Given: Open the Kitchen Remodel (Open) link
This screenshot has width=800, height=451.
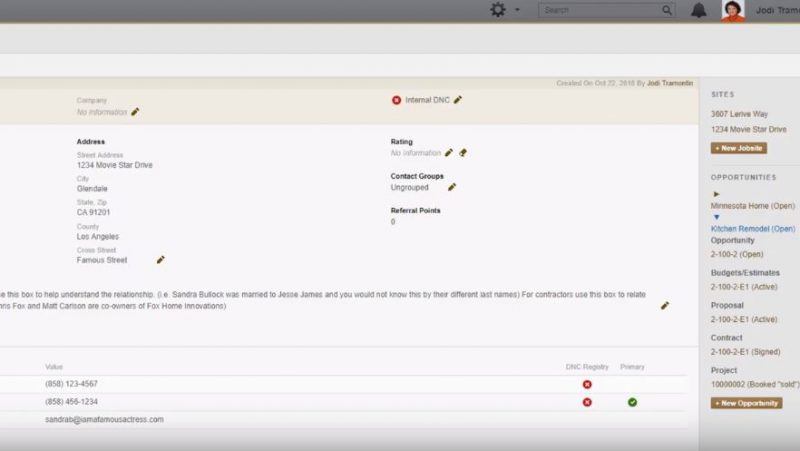Looking at the screenshot, I should (x=752, y=229).
